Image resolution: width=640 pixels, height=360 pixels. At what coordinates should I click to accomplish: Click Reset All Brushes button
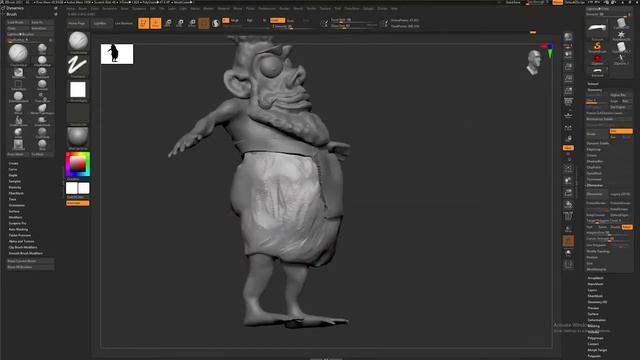(30, 267)
